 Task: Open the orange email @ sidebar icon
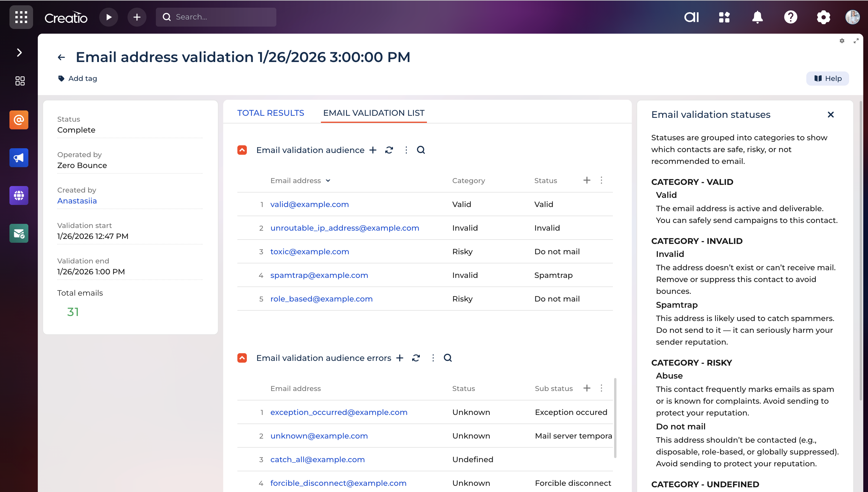click(x=19, y=120)
